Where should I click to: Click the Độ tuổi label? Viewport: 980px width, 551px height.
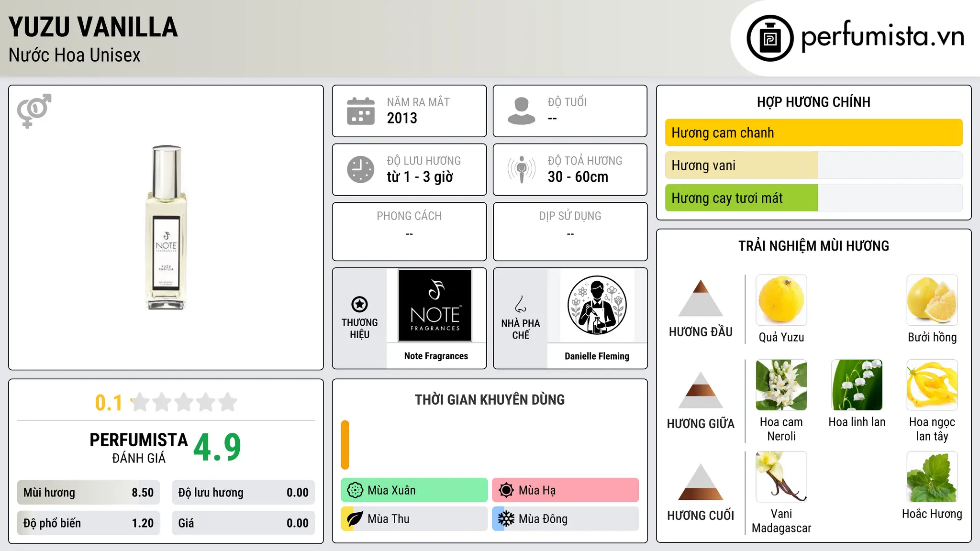coord(567,102)
